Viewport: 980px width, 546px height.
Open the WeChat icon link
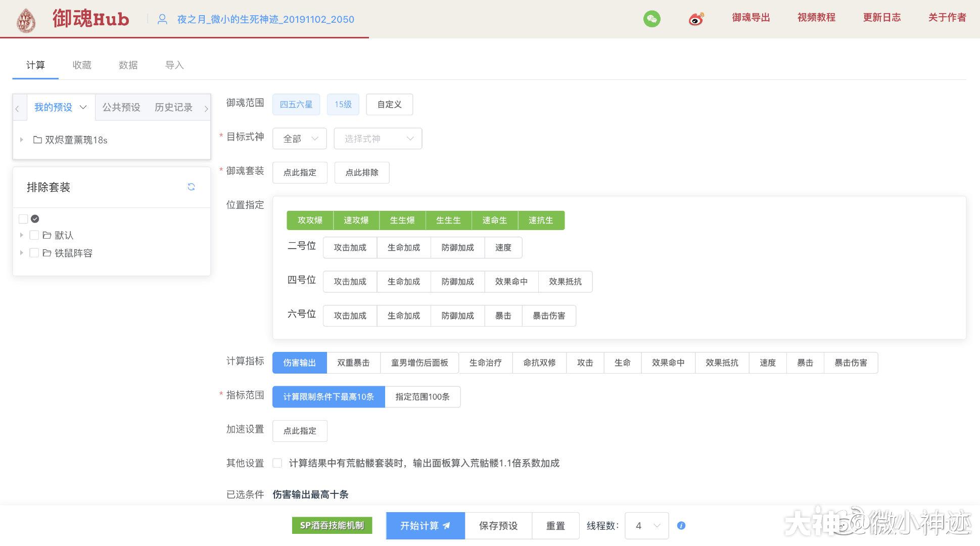(x=651, y=19)
